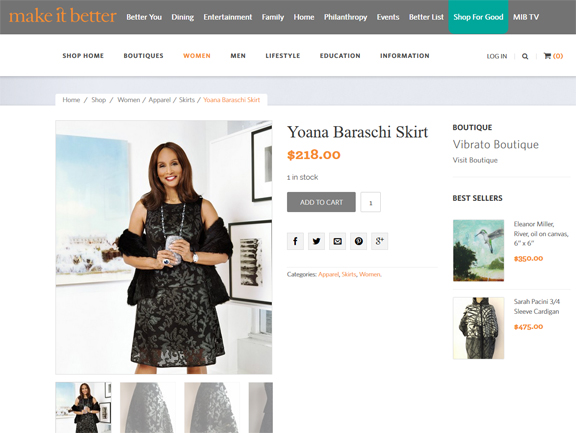Screen dimensions: 576x433
Task: Pin product with Pinterest icon
Action: [x=359, y=241]
